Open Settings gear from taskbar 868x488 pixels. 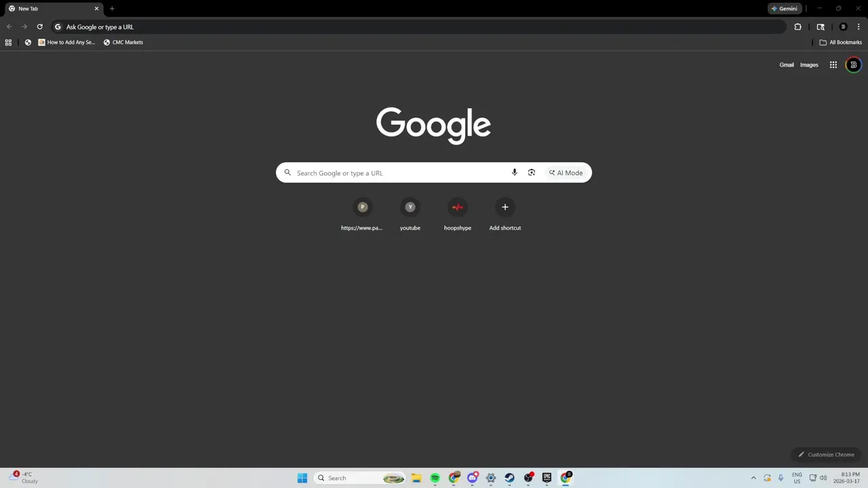pos(491,478)
